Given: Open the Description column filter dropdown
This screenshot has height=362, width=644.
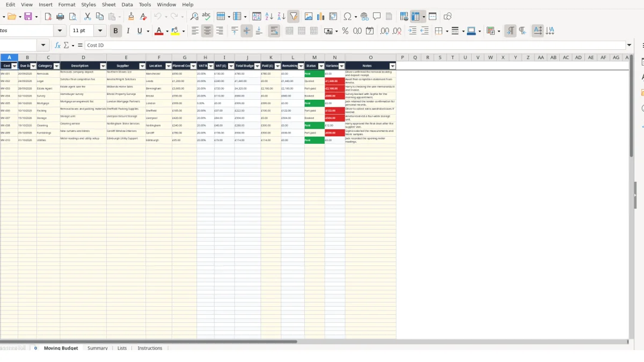Looking at the screenshot, I should coord(103,66).
